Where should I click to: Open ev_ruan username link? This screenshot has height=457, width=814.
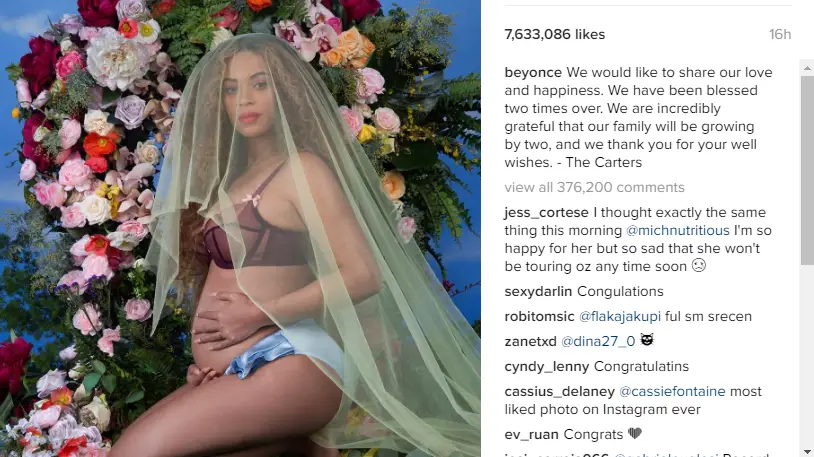[x=532, y=435]
